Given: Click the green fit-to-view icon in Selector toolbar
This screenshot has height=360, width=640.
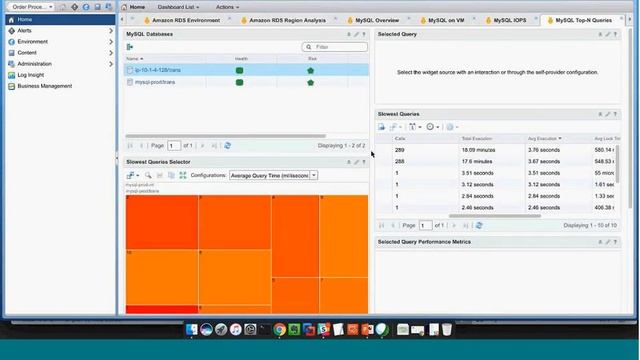Looking at the screenshot, I should (183, 175).
